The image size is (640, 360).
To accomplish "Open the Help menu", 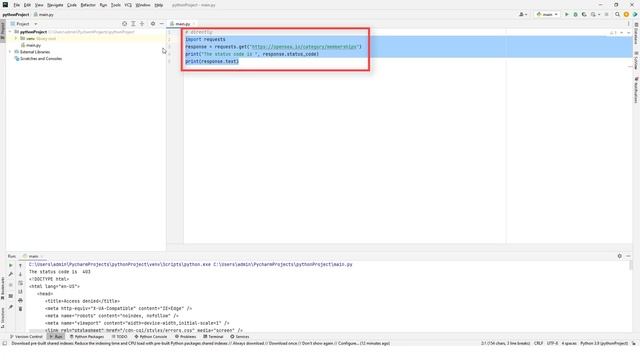I will click(x=159, y=5).
